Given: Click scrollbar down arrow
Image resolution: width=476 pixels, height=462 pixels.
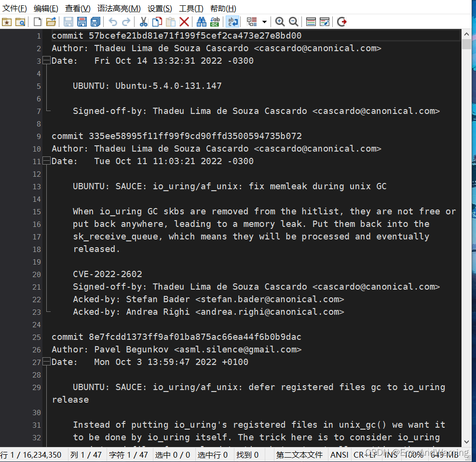Looking at the screenshot, I should click(x=466, y=442).
